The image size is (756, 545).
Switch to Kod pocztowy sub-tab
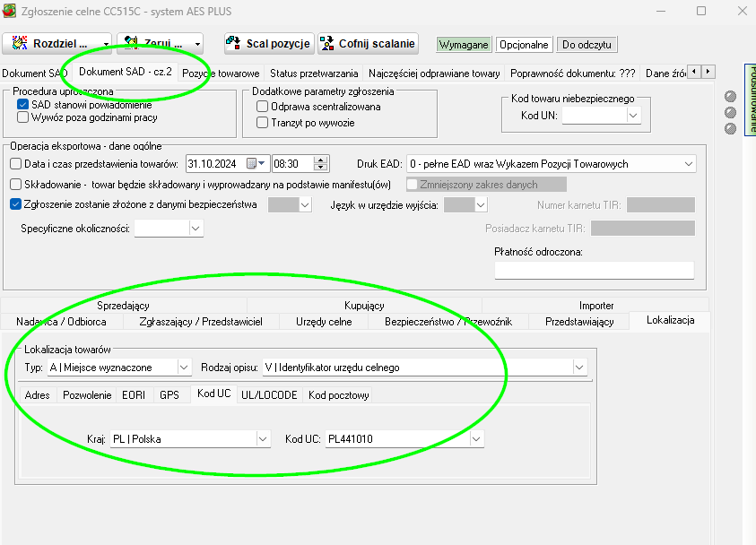coord(338,395)
